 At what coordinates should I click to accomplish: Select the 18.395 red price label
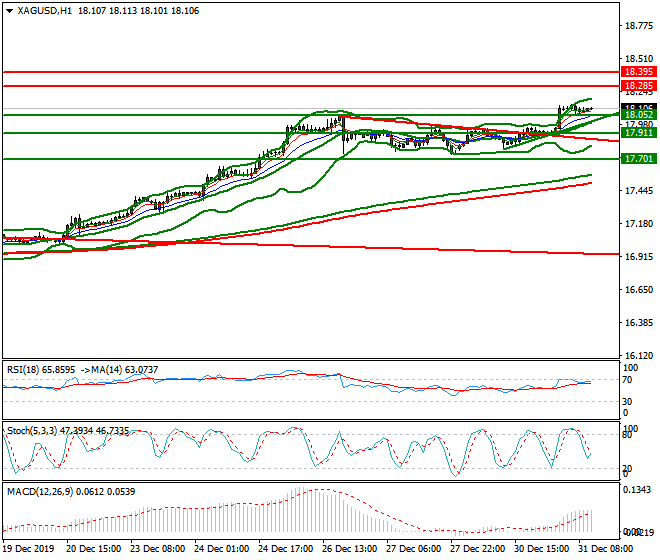tap(639, 72)
